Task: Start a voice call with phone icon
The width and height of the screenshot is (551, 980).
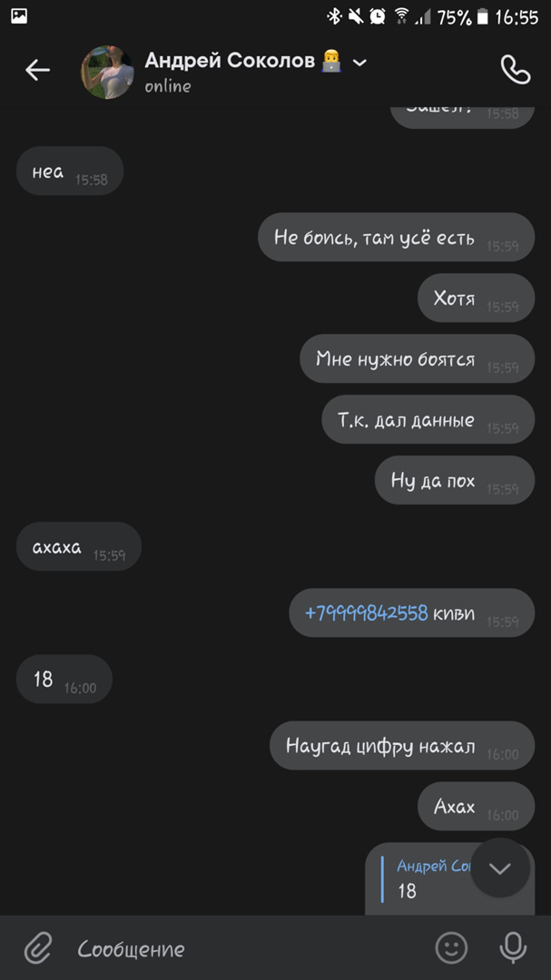Action: [516, 70]
